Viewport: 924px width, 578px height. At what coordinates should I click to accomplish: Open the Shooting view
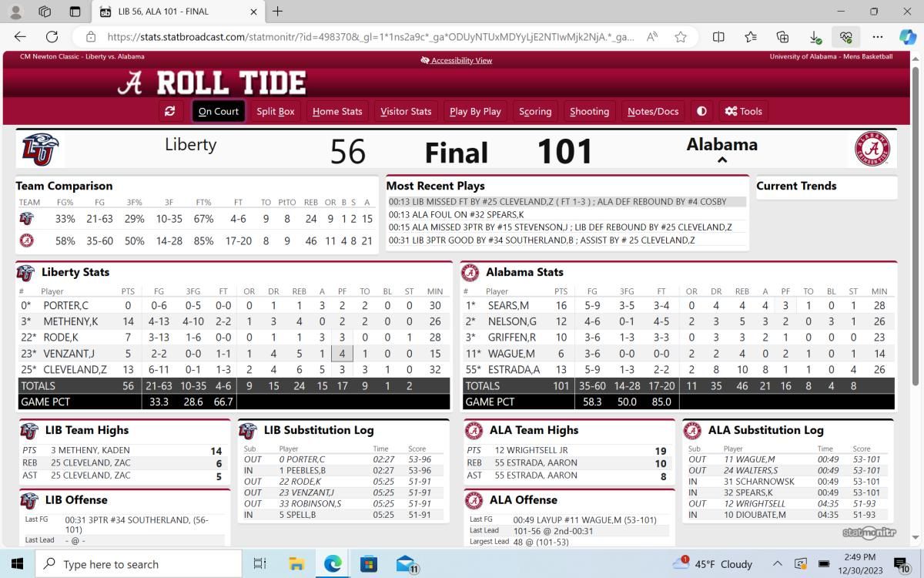[589, 111]
